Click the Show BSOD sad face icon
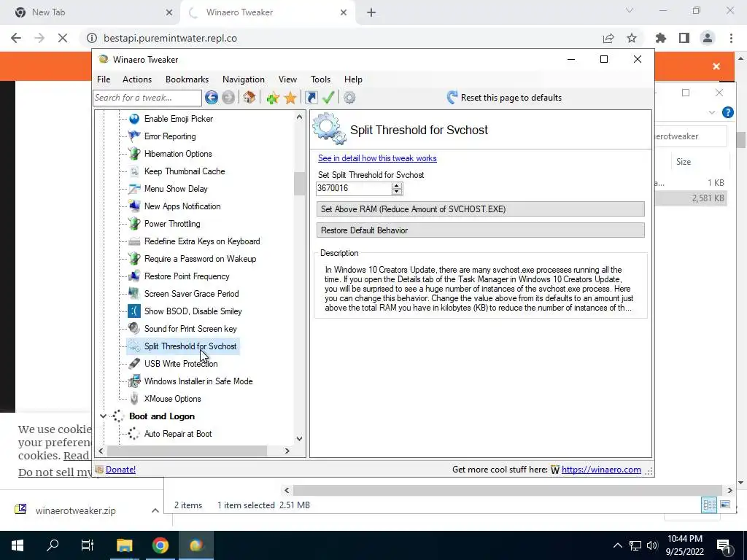The width and height of the screenshot is (747, 560). click(134, 311)
